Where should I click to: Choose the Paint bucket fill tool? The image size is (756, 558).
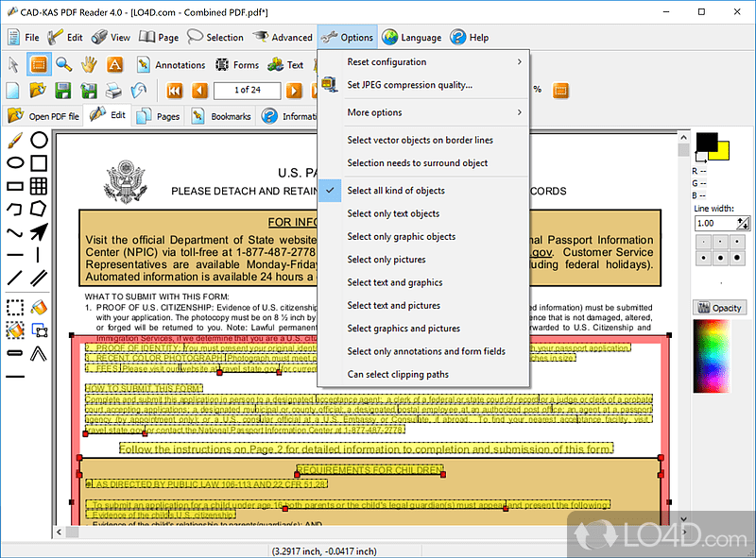click(x=38, y=308)
